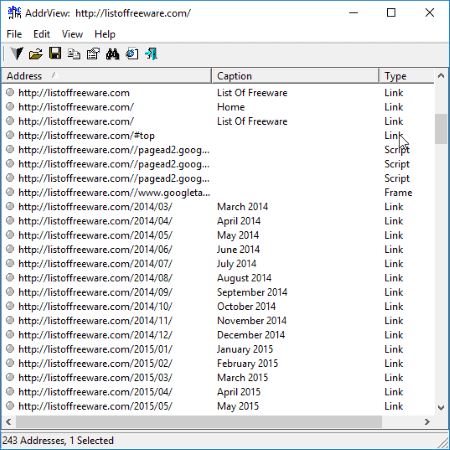The width and height of the screenshot is (450, 450).
Task: Sort by the Address column header
Action: (x=107, y=76)
